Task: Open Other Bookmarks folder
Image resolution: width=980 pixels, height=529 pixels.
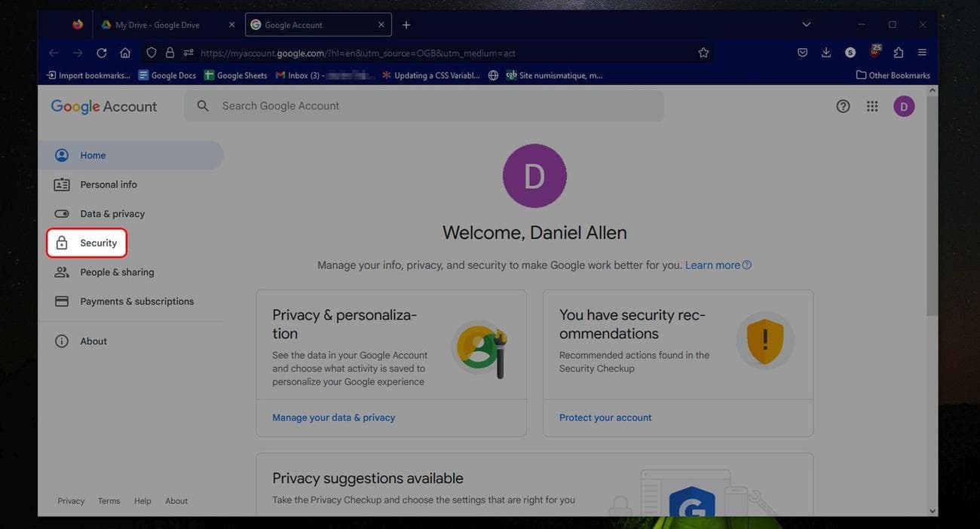Action: (893, 75)
